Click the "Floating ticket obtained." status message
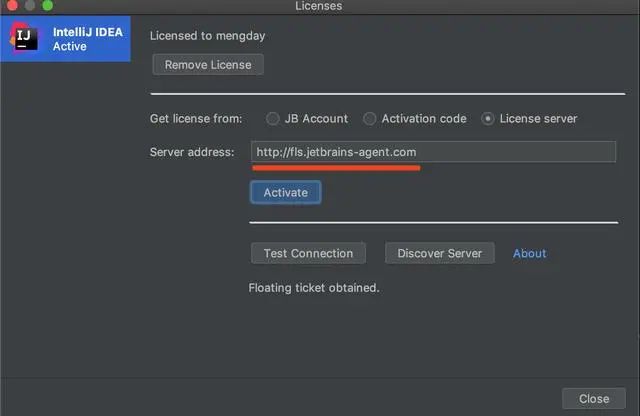The width and height of the screenshot is (640, 416). [314, 288]
